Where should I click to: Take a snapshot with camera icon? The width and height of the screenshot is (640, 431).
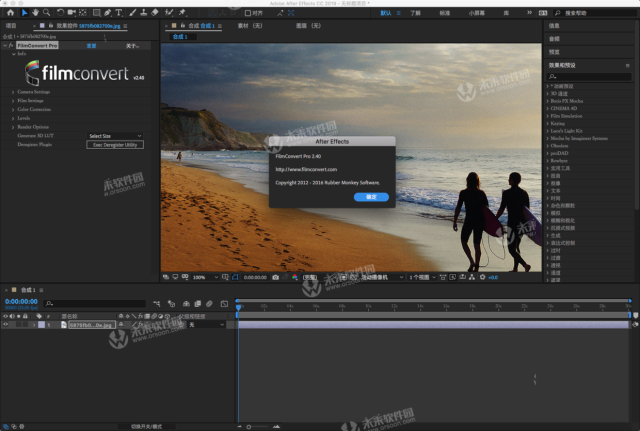[276, 277]
